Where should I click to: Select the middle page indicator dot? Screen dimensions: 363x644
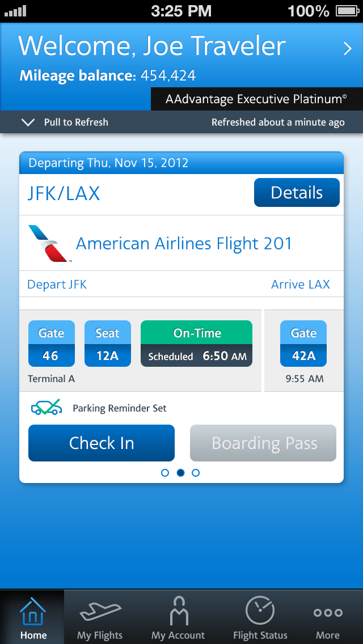pos(180,473)
